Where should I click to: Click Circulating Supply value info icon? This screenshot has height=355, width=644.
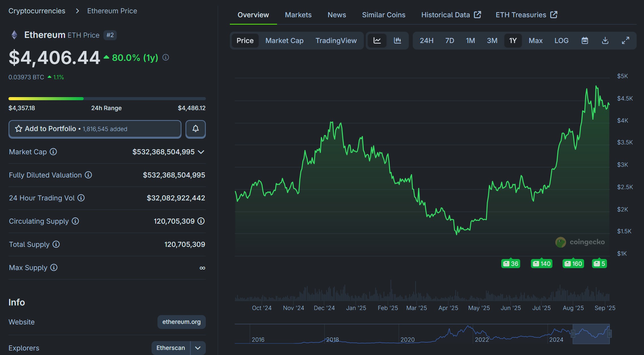coord(201,221)
